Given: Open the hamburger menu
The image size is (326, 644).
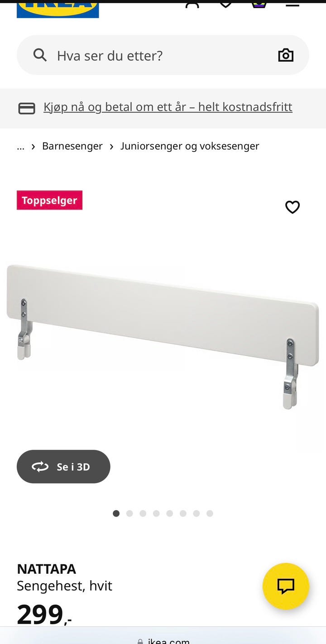Looking at the screenshot, I should pos(292,5).
